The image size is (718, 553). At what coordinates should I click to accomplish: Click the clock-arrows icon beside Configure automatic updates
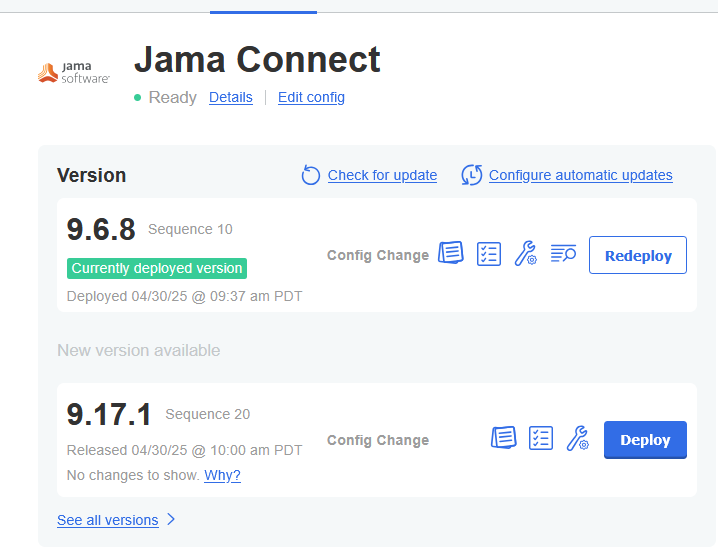(x=472, y=175)
